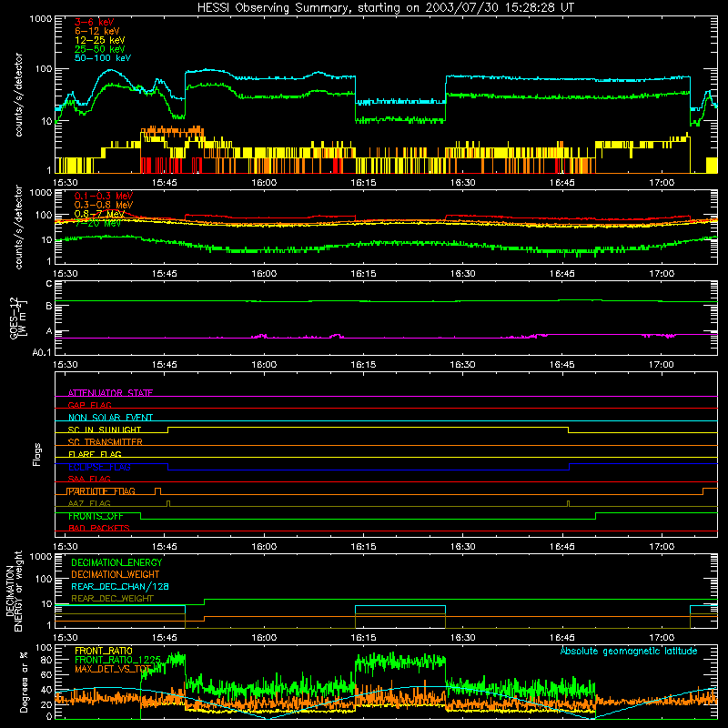728x728 pixels.
Task: Click the GOES-12 W m-2 axis label
Action: pyautogui.click(x=18, y=318)
